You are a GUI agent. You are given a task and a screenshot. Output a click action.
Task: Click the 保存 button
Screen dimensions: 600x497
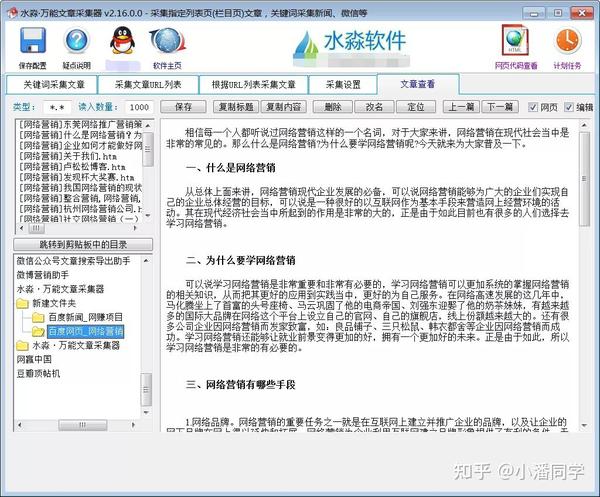(x=183, y=107)
